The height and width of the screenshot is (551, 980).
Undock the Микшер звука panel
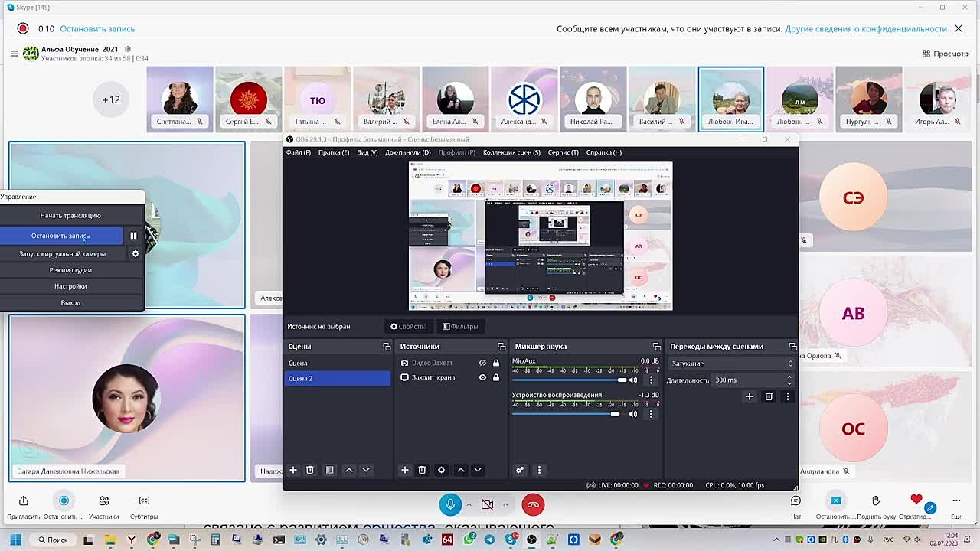click(x=656, y=347)
